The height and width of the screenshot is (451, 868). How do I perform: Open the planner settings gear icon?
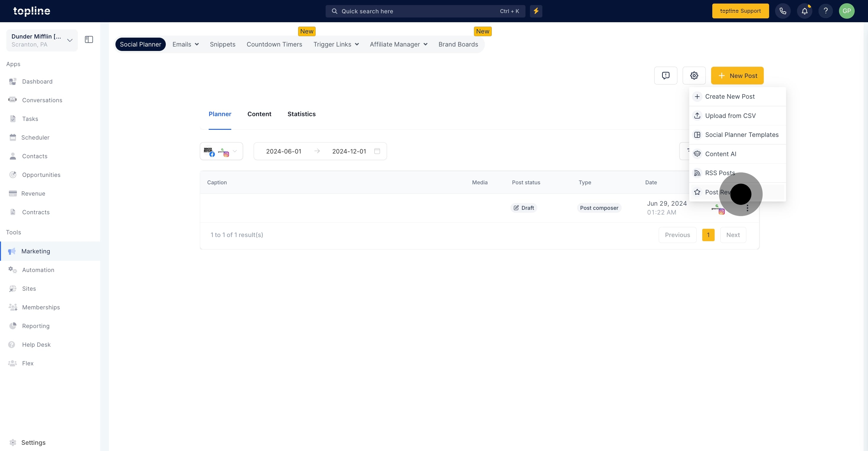click(694, 76)
